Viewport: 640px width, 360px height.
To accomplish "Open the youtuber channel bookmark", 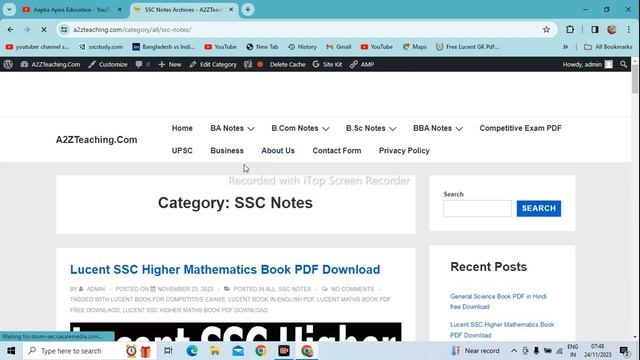I will click(x=37, y=47).
